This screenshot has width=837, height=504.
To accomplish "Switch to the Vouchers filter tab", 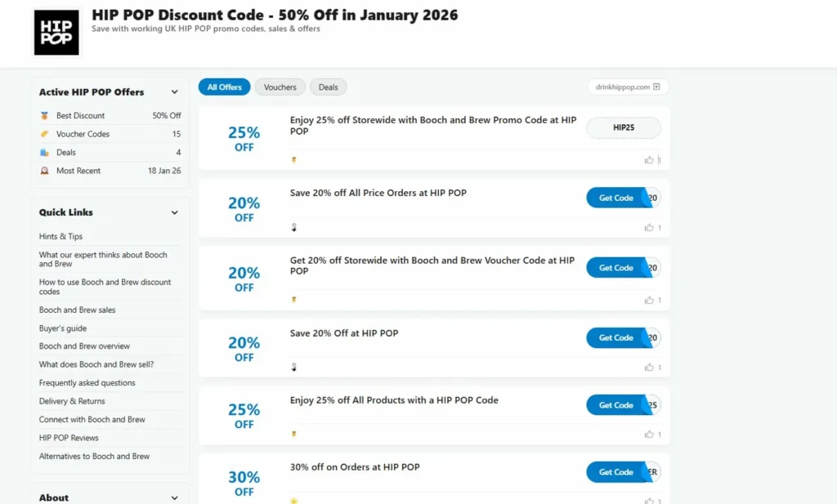I will pyautogui.click(x=280, y=87).
